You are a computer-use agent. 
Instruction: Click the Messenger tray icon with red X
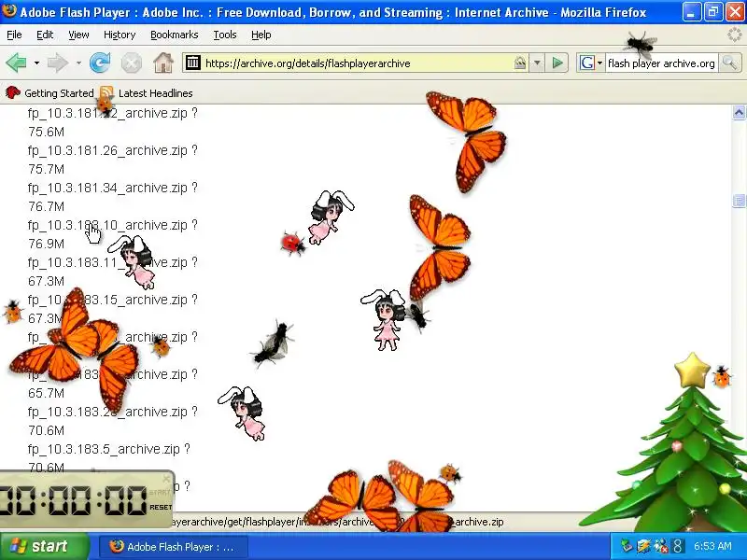click(x=661, y=546)
